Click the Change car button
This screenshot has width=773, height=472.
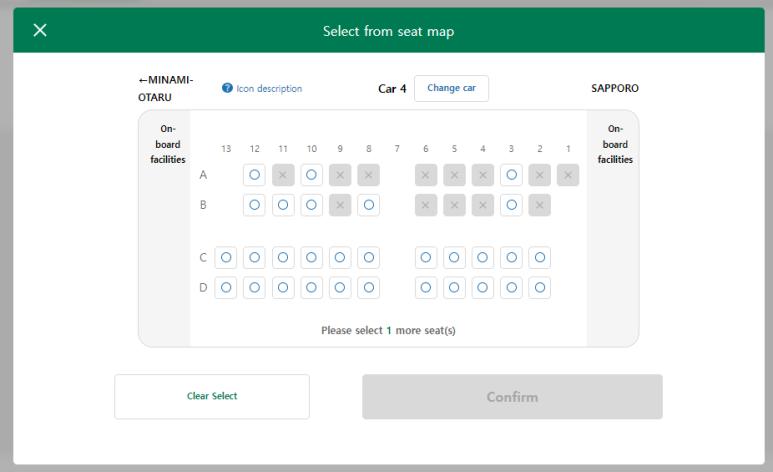(x=452, y=88)
